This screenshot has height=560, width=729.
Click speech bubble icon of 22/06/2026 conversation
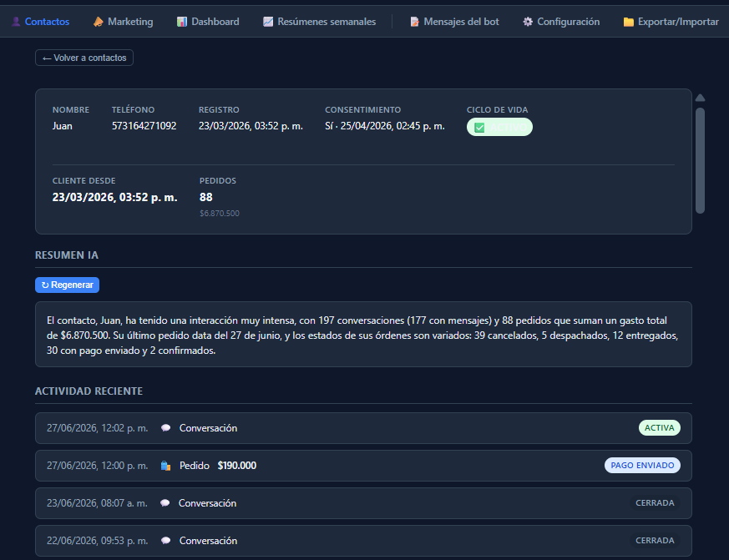point(165,541)
